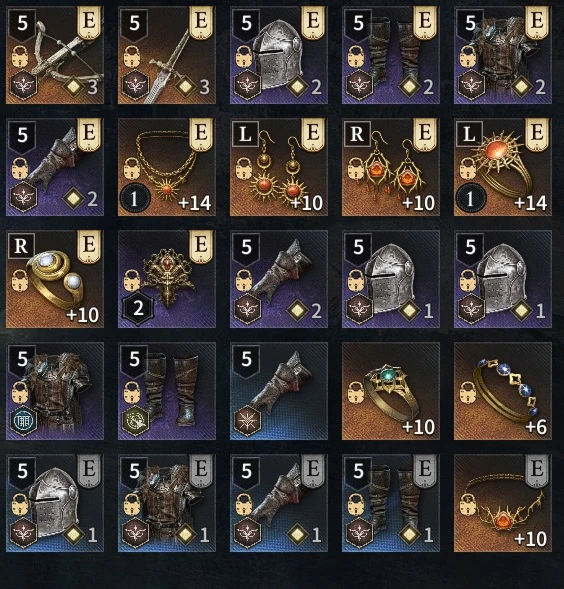
Task: Pick the blue-background gloves without E tag
Action: point(279,391)
